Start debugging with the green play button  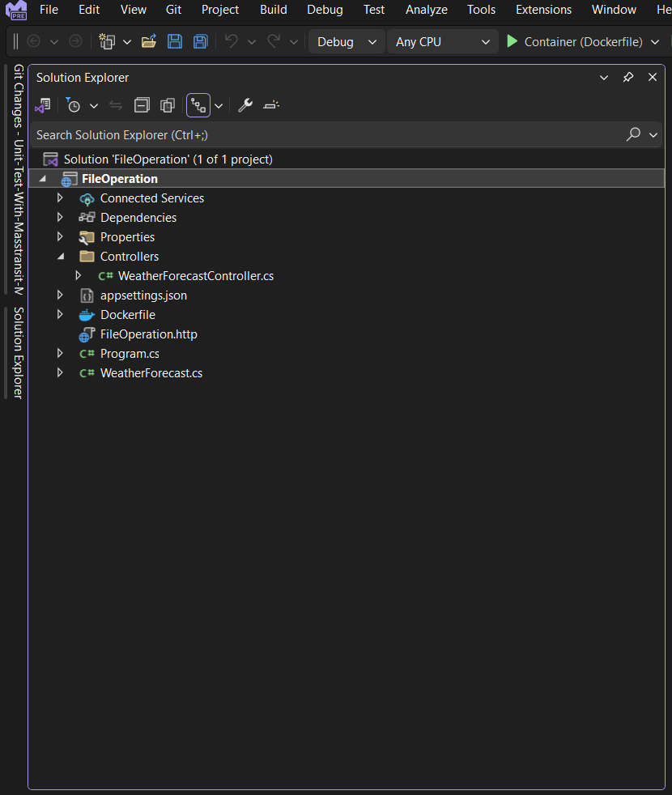(513, 41)
